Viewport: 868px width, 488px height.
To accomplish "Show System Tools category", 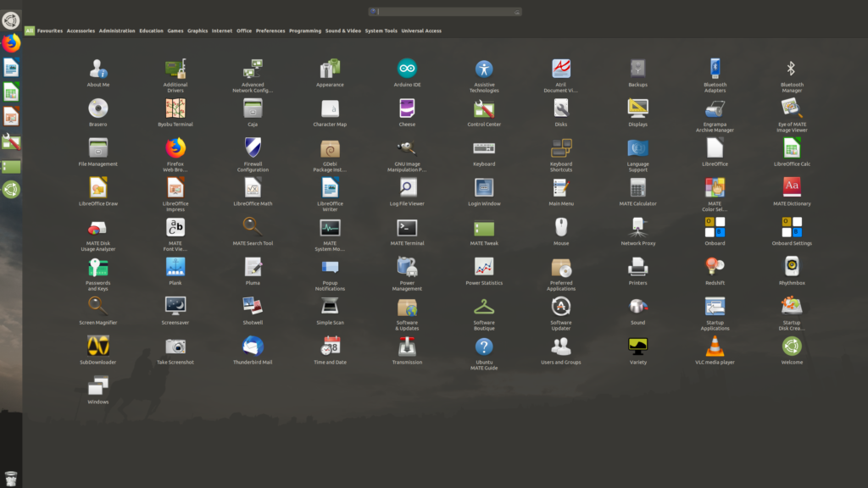I will 381,31.
